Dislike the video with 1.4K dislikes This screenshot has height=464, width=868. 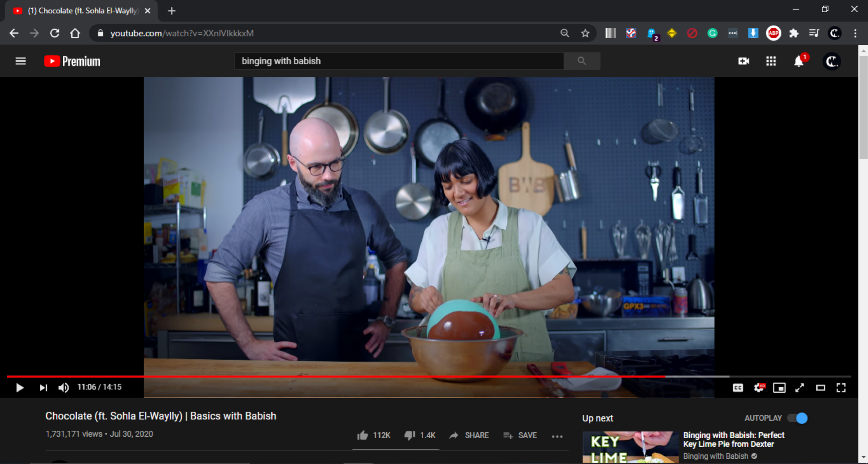click(x=420, y=435)
